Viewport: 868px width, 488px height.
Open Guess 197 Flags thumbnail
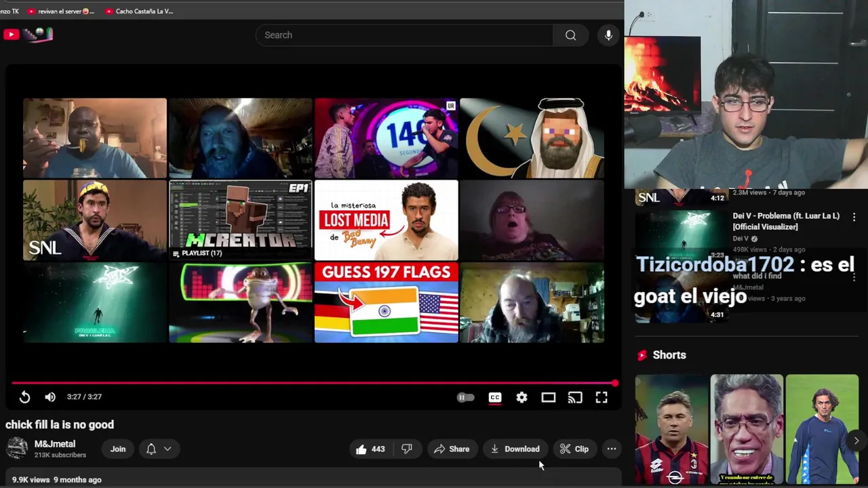387,302
